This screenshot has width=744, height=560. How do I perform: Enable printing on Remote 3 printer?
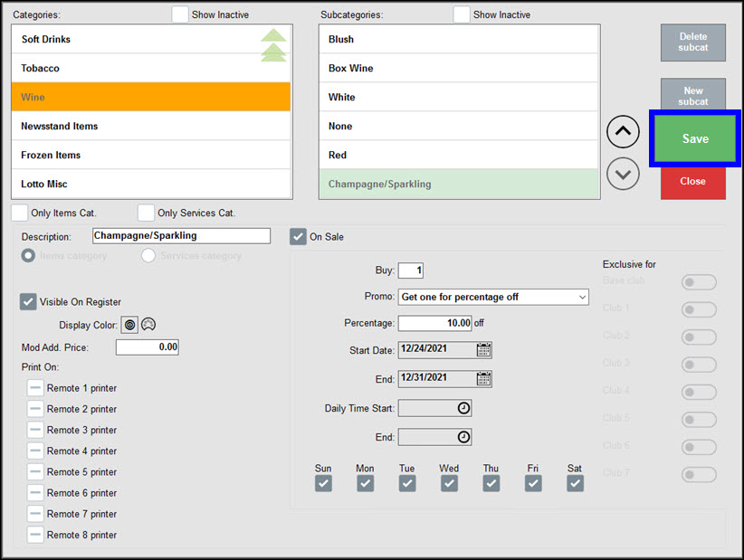[35, 430]
